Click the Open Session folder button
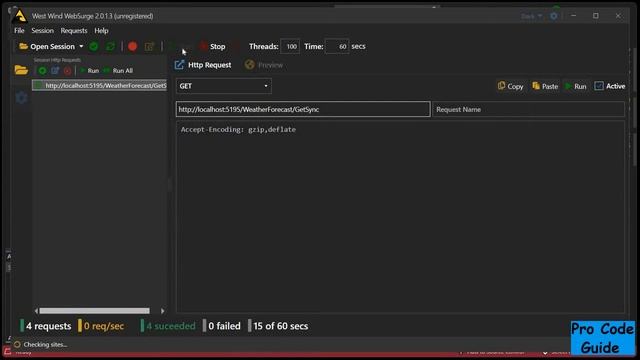 pyautogui.click(x=47, y=47)
